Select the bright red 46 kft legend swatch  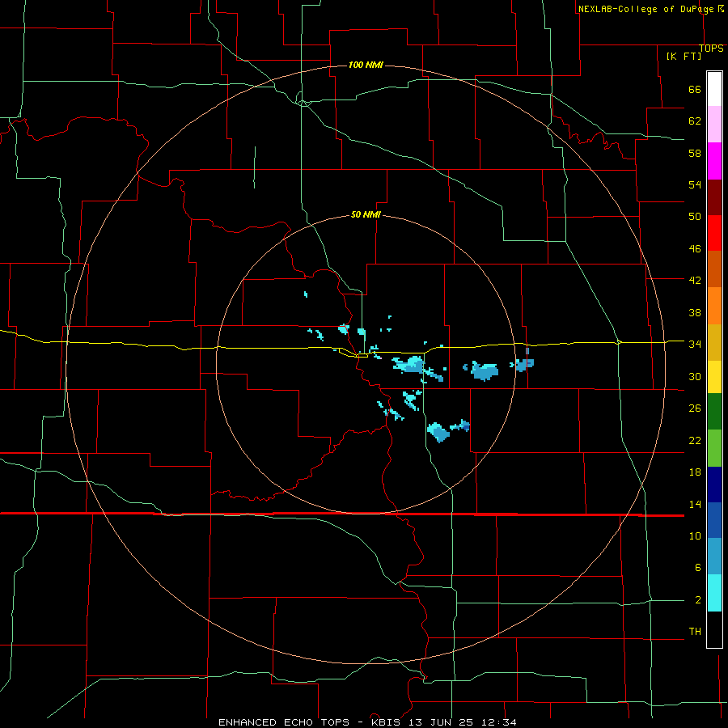pyautogui.click(x=714, y=233)
